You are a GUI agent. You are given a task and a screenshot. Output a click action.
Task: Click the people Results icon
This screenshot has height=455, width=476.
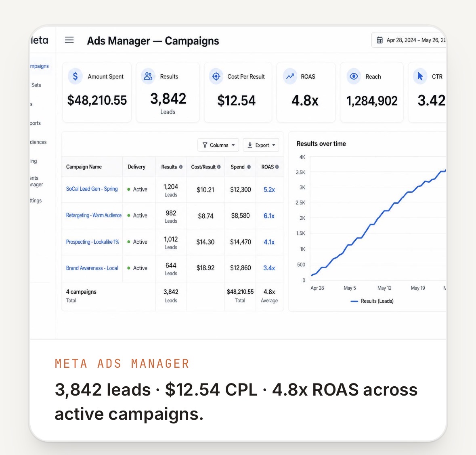pyautogui.click(x=148, y=76)
